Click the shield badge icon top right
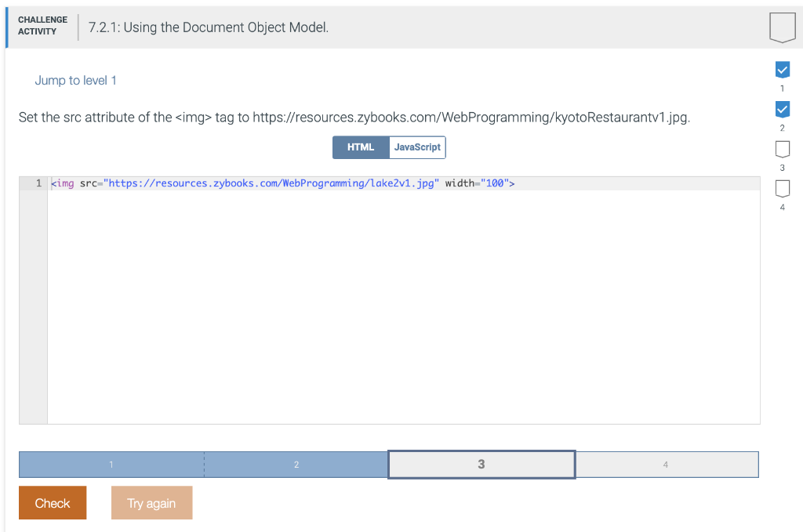803x532 pixels. [x=783, y=27]
